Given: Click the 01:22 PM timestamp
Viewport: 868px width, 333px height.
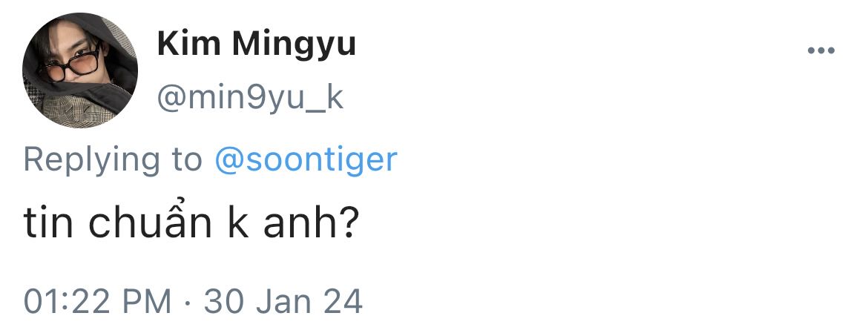Looking at the screenshot, I should 97,301.
